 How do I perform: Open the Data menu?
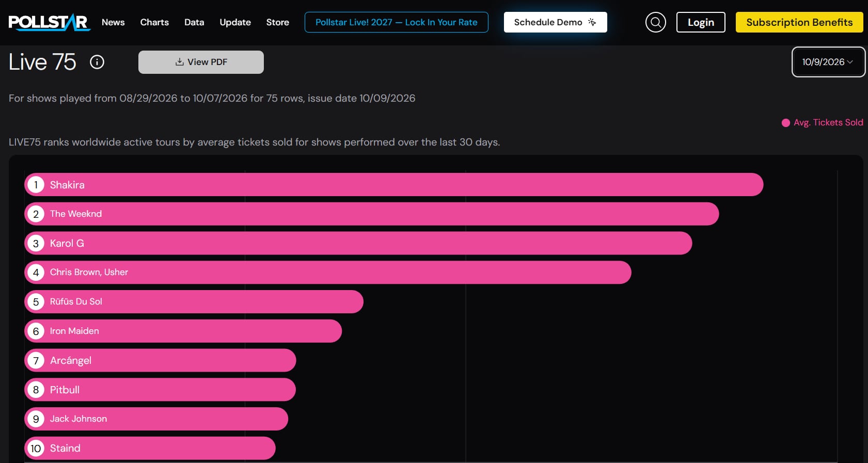point(194,22)
